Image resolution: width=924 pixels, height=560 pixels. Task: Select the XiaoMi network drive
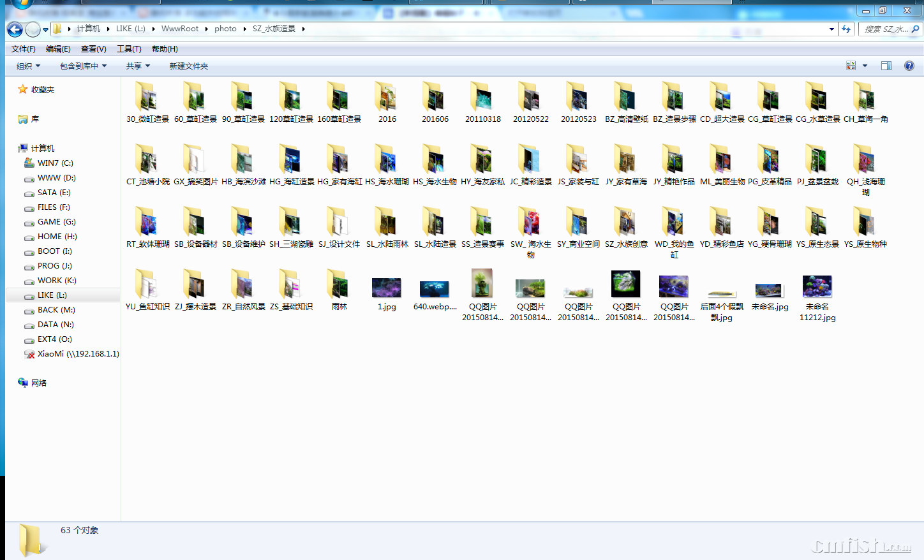pos(71,354)
